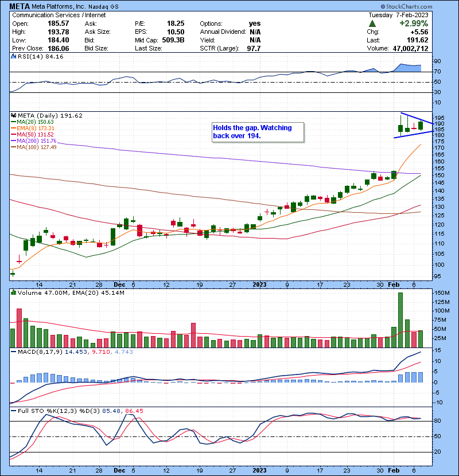Click the RSI(14) 84.16 indicator label
Viewport: 459px width, 476px height.
[x=40, y=56]
